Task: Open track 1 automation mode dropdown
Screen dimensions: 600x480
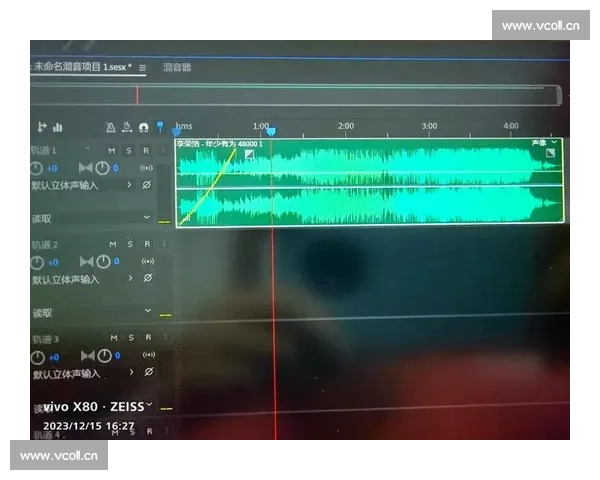Action: pos(147,217)
